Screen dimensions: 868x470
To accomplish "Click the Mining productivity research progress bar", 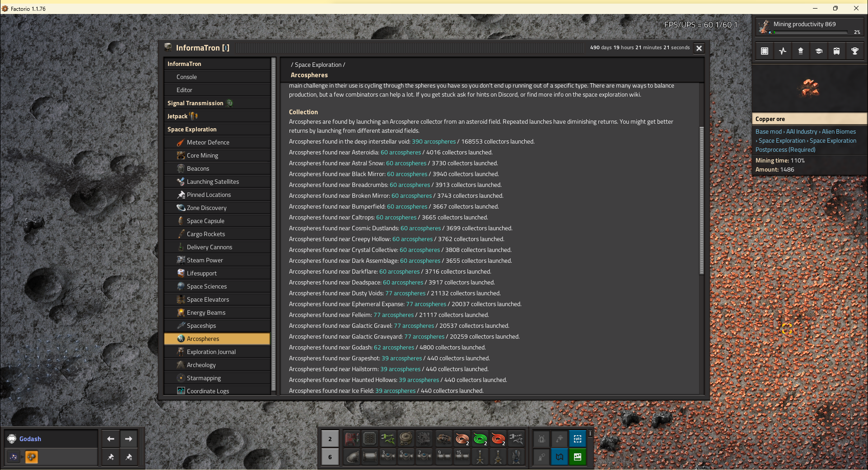I will (x=811, y=32).
